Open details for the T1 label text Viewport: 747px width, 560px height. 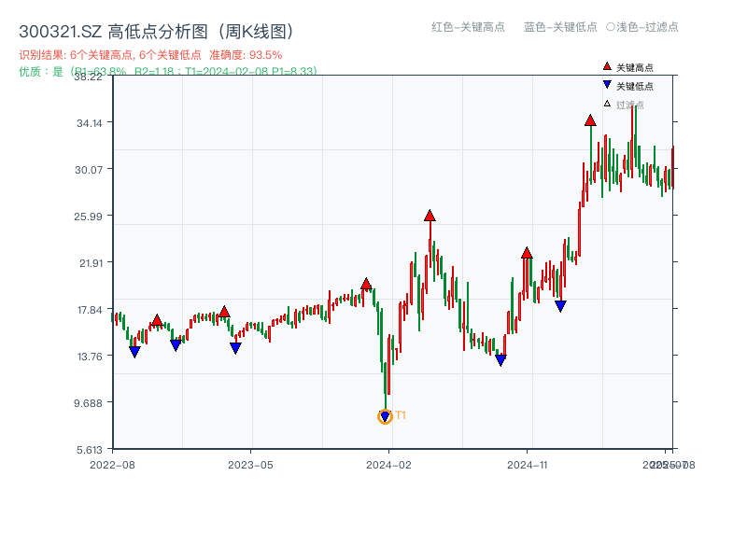(x=400, y=414)
